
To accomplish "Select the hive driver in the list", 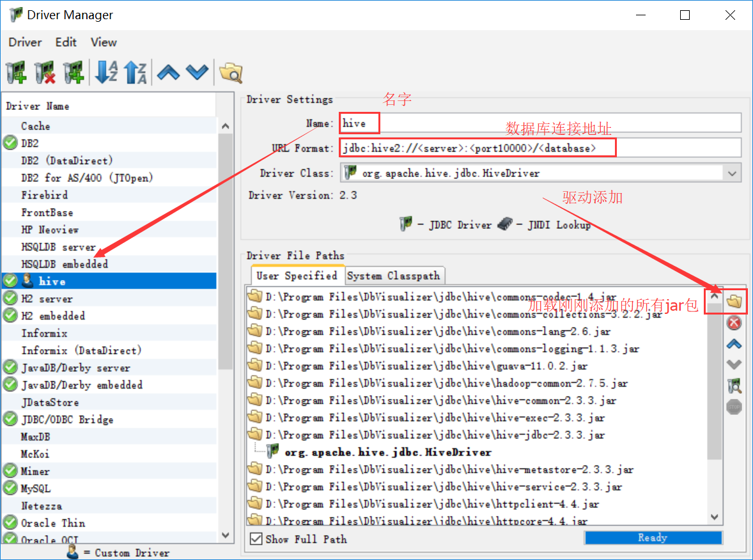I will coord(109,281).
